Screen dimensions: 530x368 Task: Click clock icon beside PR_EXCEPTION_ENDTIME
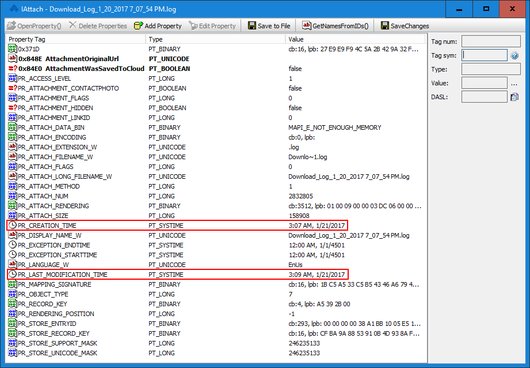tap(12, 245)
